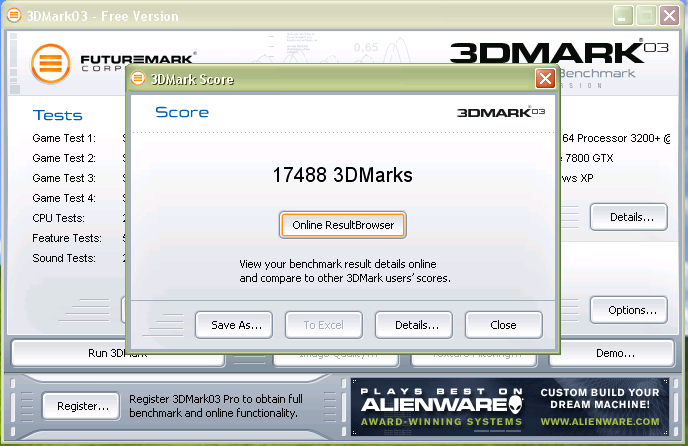Click the Feature Tests label
Image resolution: width=688 pixels, height=446 pixels.
(x=67, y=238)
